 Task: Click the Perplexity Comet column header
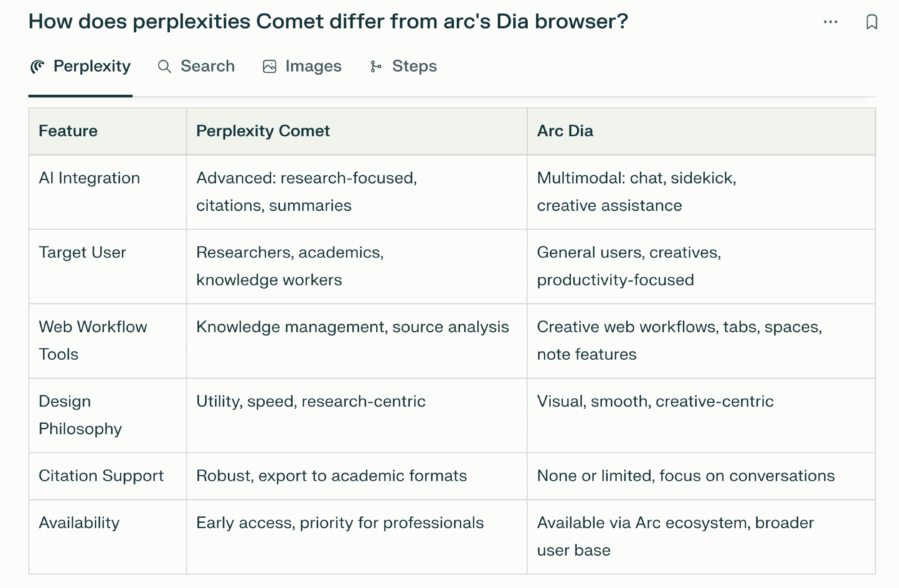pos(263,131)
